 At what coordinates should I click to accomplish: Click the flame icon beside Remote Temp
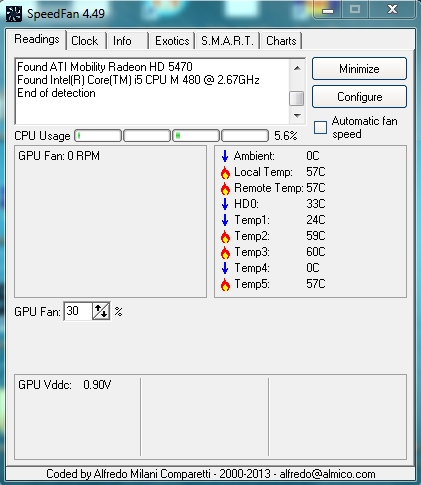click(x=225, y=188)
